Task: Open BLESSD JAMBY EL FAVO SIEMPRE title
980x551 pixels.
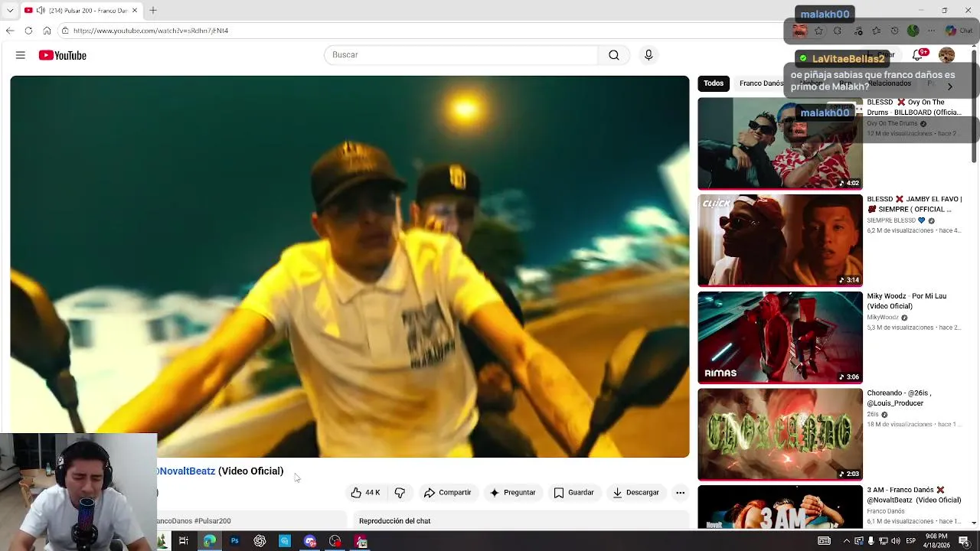Action: coord(914,204)
